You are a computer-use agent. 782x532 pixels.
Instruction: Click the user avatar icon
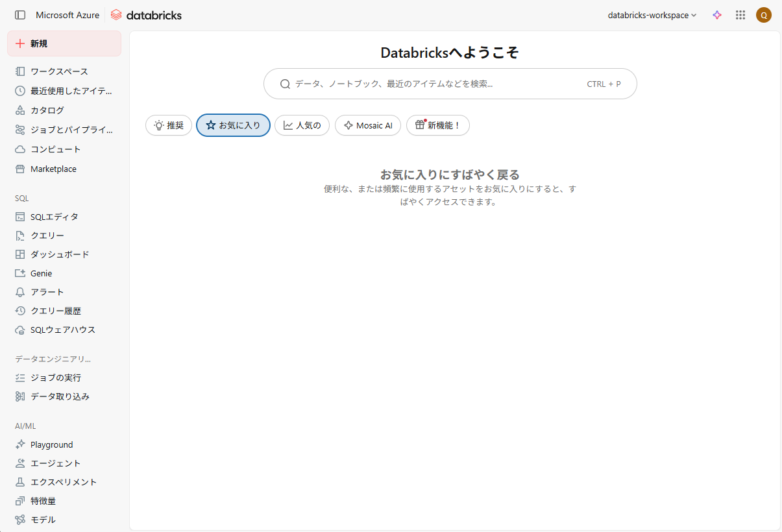tap(764, 15)
